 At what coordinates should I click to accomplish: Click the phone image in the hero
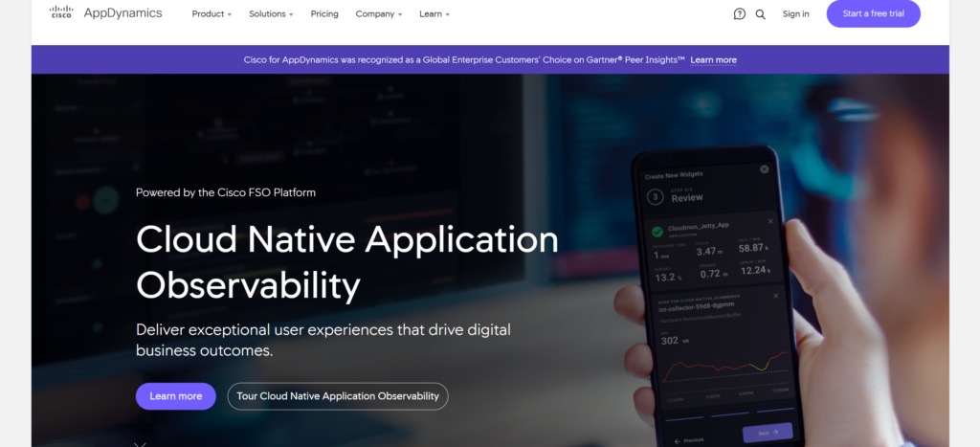pos(716,297)
